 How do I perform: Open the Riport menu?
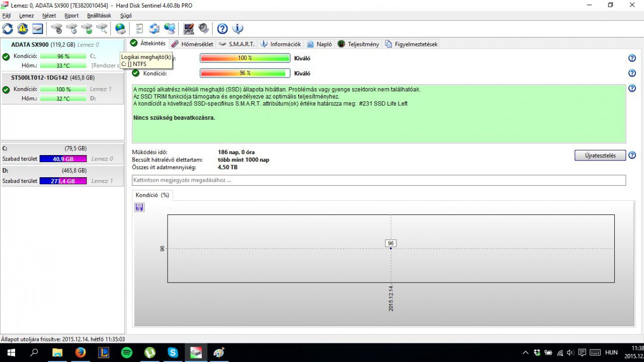71,16
